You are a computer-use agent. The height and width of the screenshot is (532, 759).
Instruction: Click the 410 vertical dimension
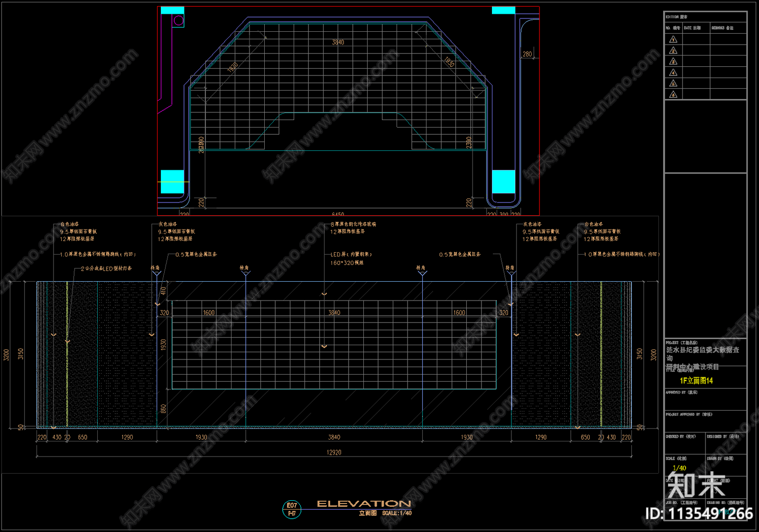[x=163, y=291]
